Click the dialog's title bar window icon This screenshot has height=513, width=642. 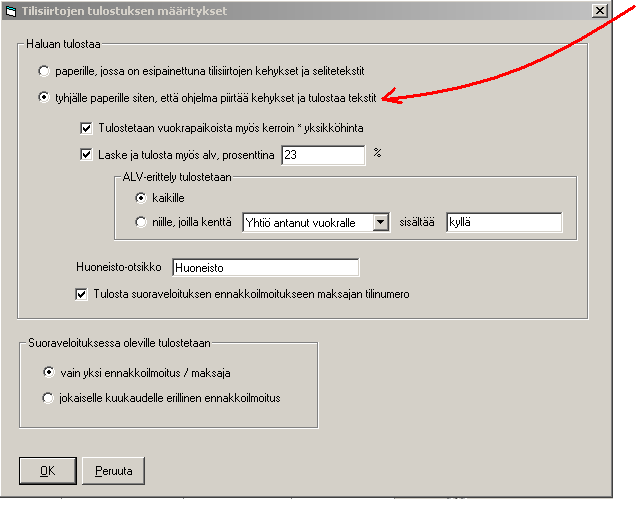pyautogui.click(x=10, y=11)
